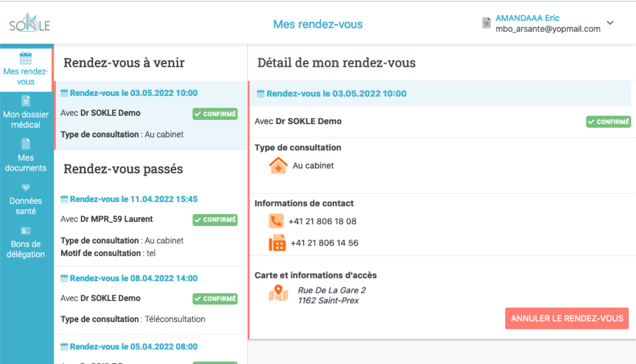The image size is (636, 364).
Task: Click the SOKLE logo
Action: [x=30, y=23]
